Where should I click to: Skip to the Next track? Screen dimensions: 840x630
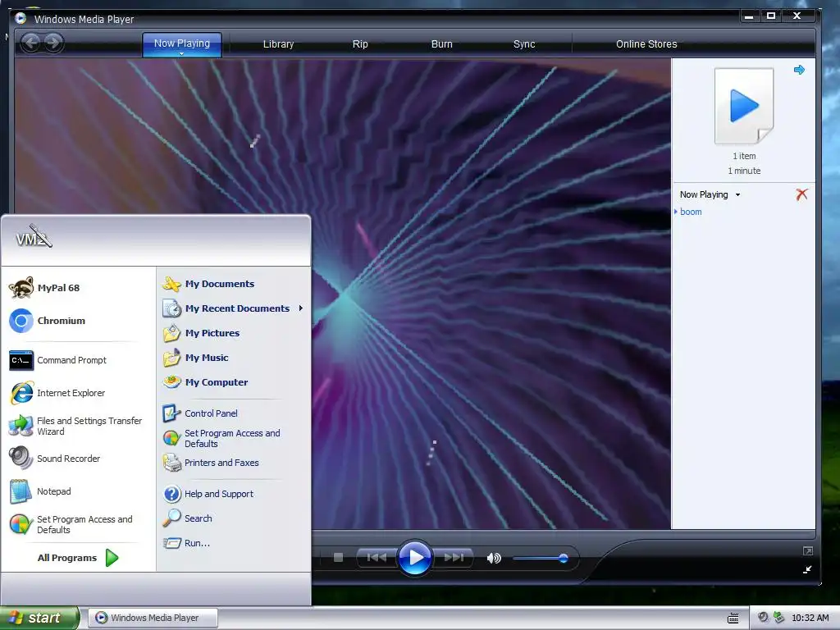click(453, 558)
